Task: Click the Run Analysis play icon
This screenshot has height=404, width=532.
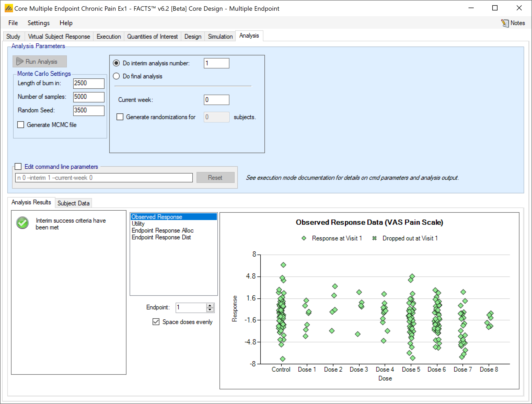Action: coord(20,61)
